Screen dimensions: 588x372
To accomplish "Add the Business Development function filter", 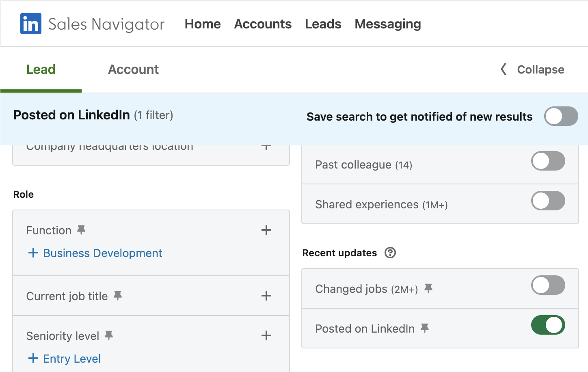I will pyautogui.click(x=95, y=253).
